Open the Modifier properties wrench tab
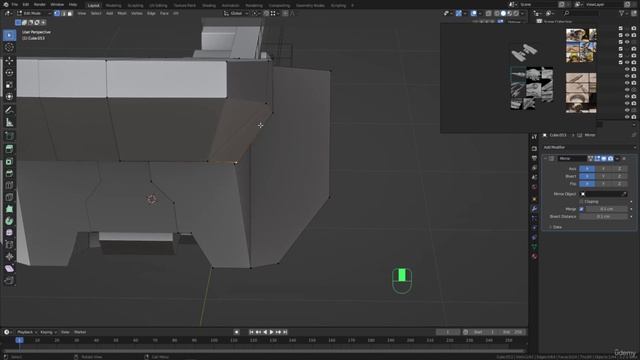Image resolution: width=640 pixels, height=360 pixels. click(x=534, y=209)
